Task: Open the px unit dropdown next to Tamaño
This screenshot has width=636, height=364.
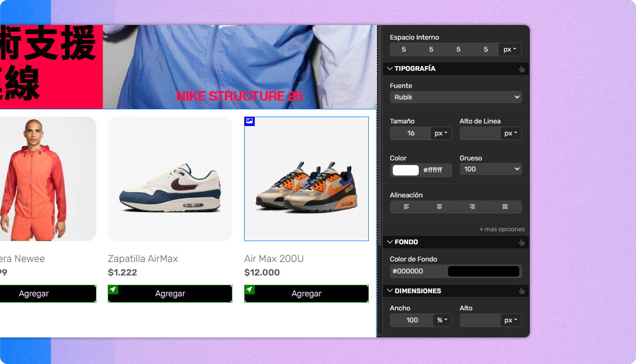Action: pyautogui.click(x=441, y=133)
